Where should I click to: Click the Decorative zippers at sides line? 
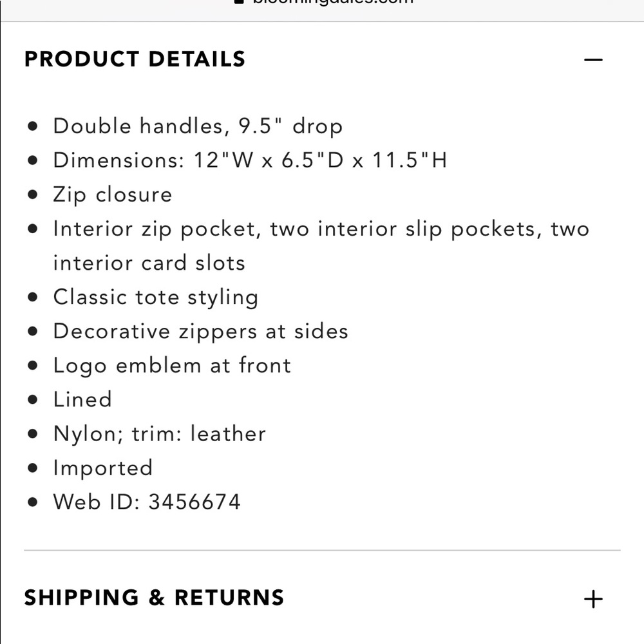[x=201, y=331]
